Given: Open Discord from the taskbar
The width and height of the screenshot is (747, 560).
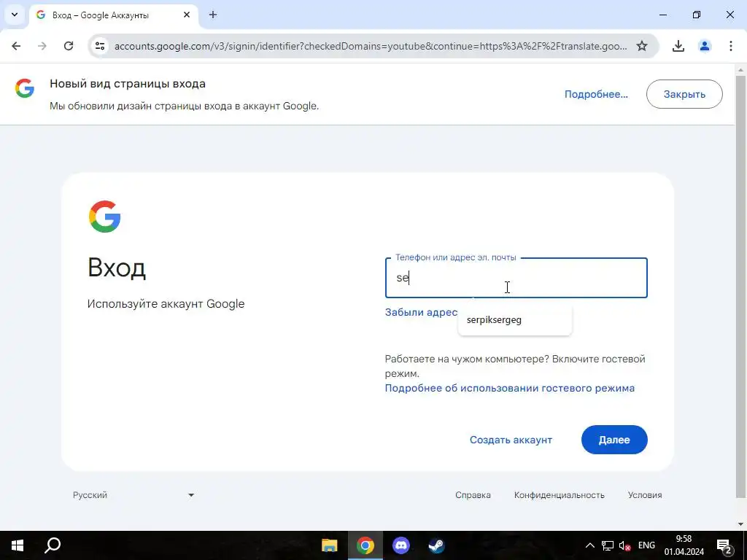Looking at the screenshot, I should [401, 545].
